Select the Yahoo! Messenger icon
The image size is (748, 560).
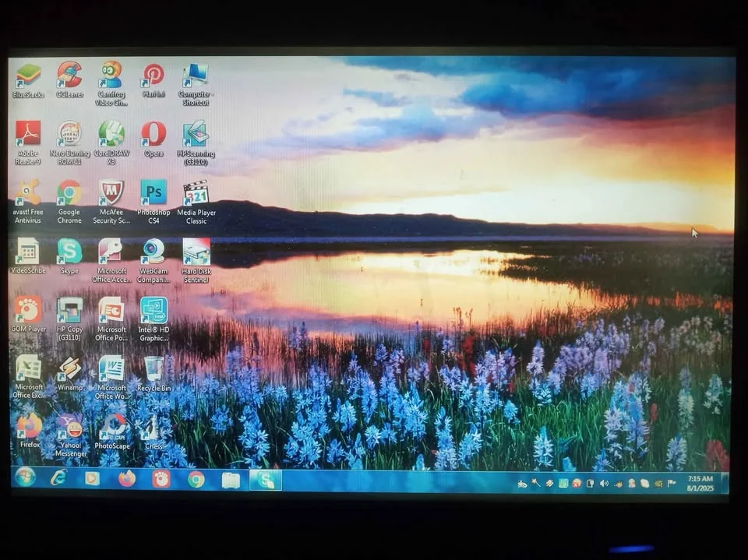tap(71, 435)
